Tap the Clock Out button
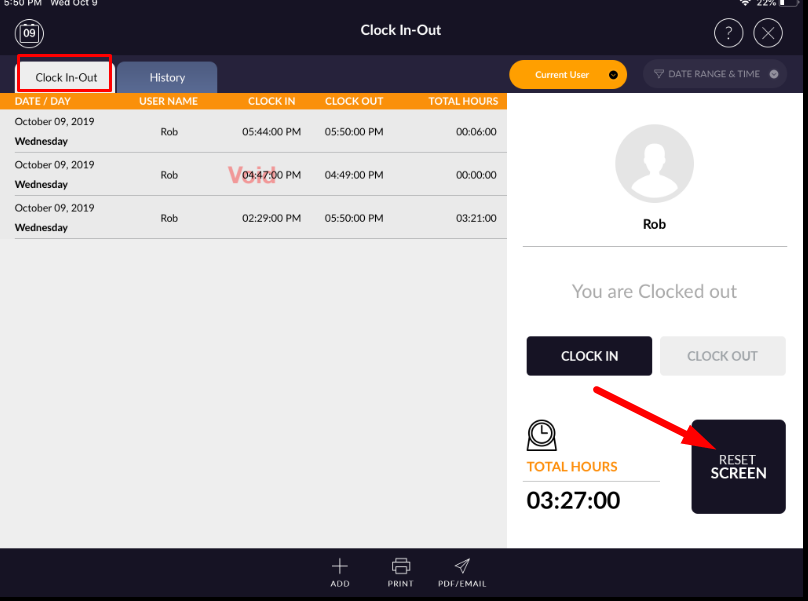The height and width of the screenshot is (601, 808). pyautogui.click(x=722, y=356)
